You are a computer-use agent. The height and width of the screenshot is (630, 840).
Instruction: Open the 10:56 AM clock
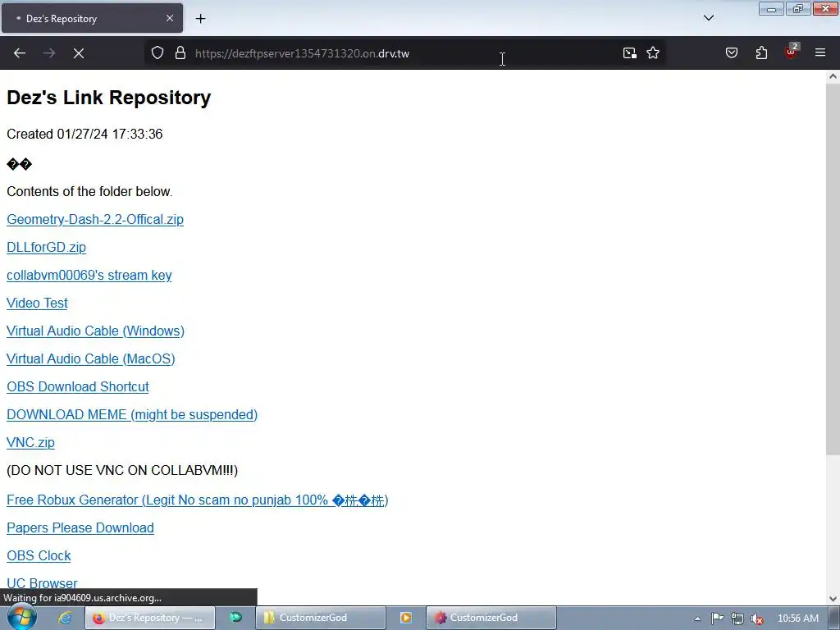[x=797, y=619]
